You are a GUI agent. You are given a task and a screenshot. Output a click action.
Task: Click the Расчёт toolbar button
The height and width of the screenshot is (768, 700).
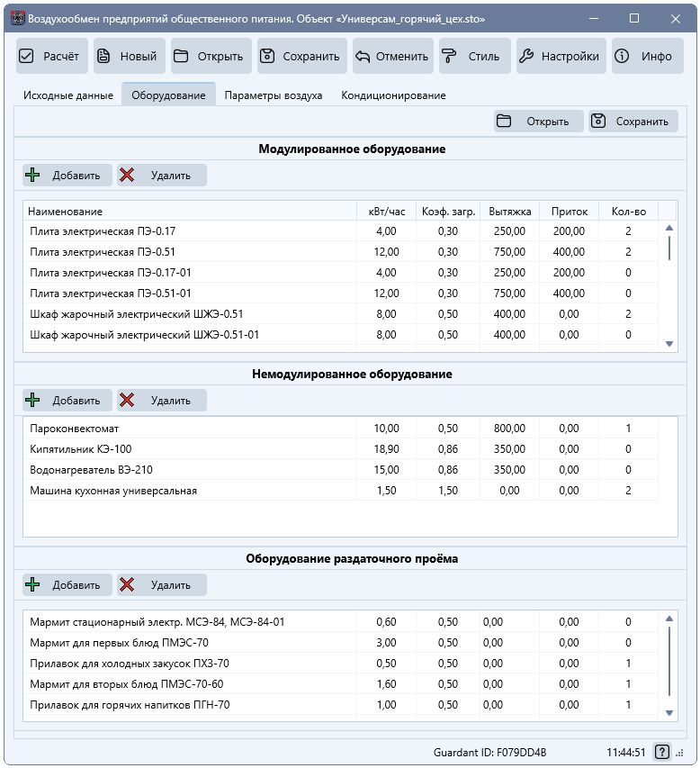pyautogui.click(x=51, y=56)
